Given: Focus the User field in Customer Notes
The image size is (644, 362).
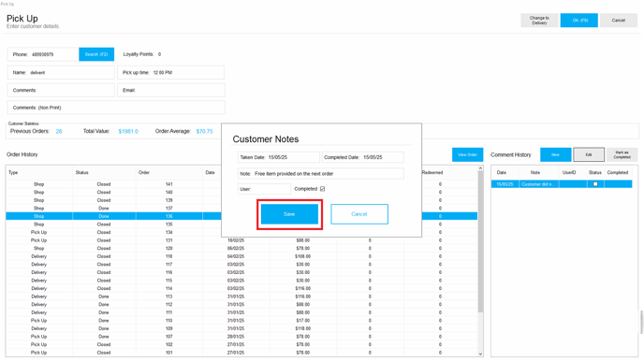Looking at the screenshot, I should tap(264, 189).
